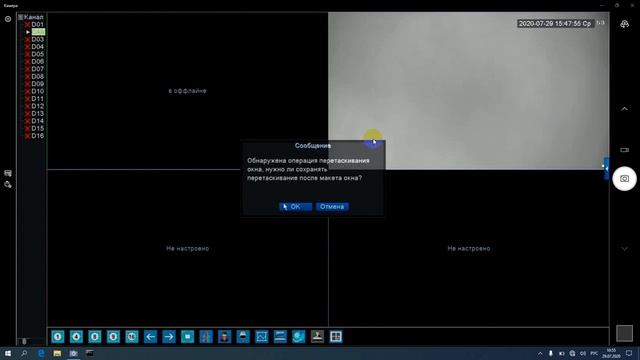Viewport: 640px width, 360px height.
Task: Open Windows Start menu
Action: tap(8, 353)
